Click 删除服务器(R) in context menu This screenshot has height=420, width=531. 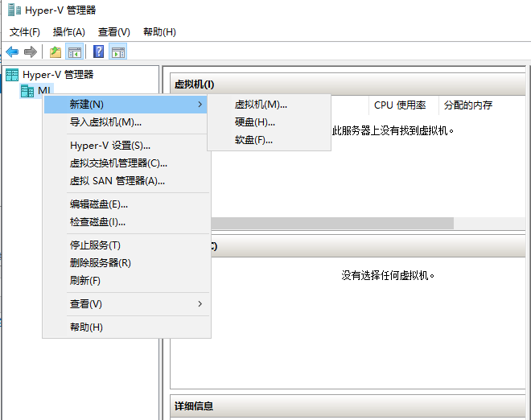126,263
